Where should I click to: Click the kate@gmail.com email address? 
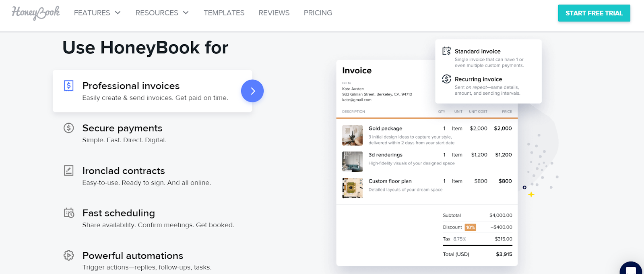tap(357, 100)
